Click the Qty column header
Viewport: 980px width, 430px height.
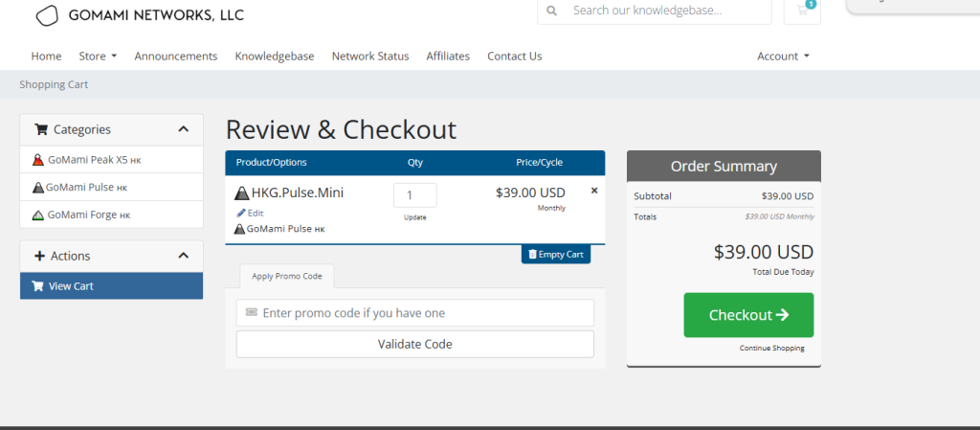click(x=415, y=163)
